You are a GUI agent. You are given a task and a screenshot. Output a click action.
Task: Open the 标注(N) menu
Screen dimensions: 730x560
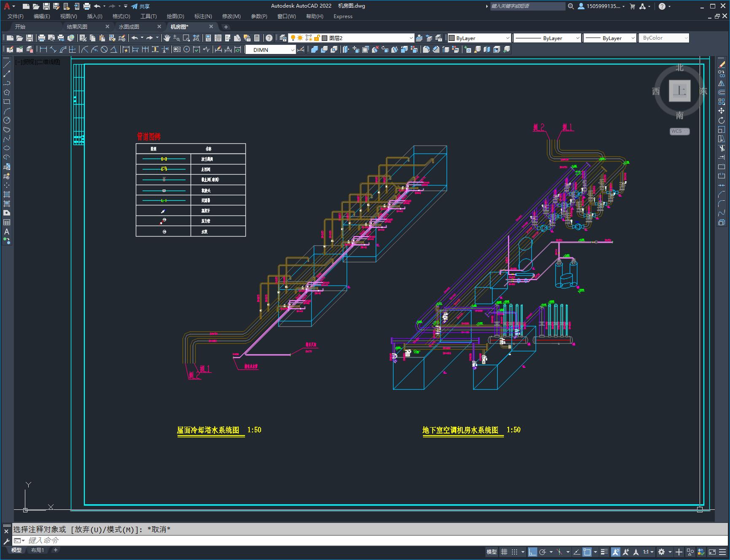pos(203,16)
